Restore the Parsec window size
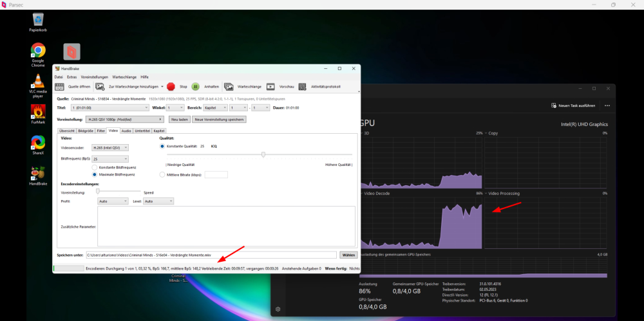The image size is (644, 321). coord(613,5)
